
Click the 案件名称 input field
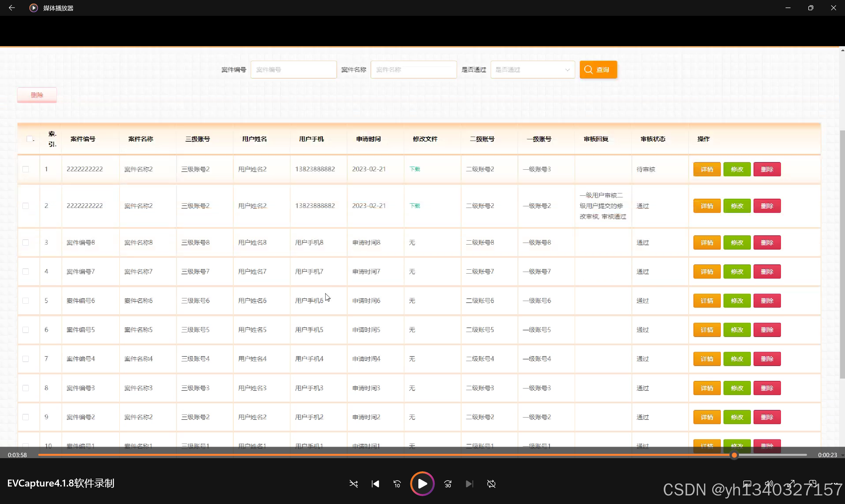click(413, 70)
